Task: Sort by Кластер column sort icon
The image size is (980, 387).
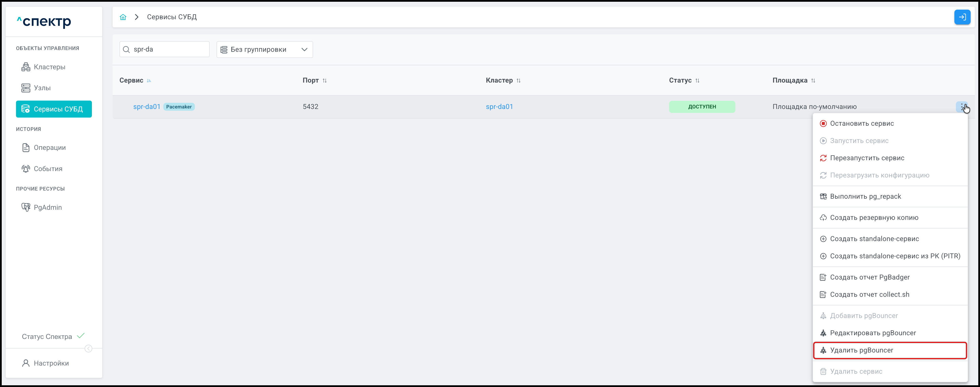Action: coord(519,81)
